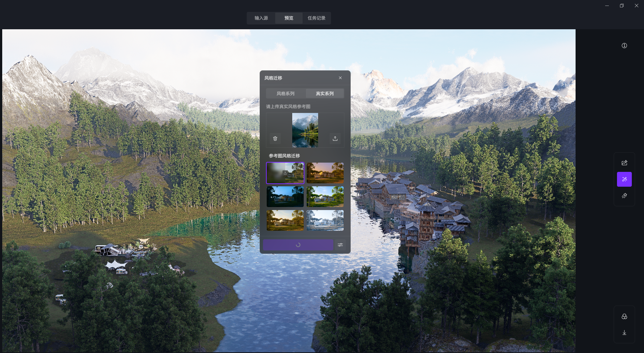Image resolution: width=644 pixels, height=353 pixels.
Task: Open the overlapping circles color icon
Action: pos(624,316)
